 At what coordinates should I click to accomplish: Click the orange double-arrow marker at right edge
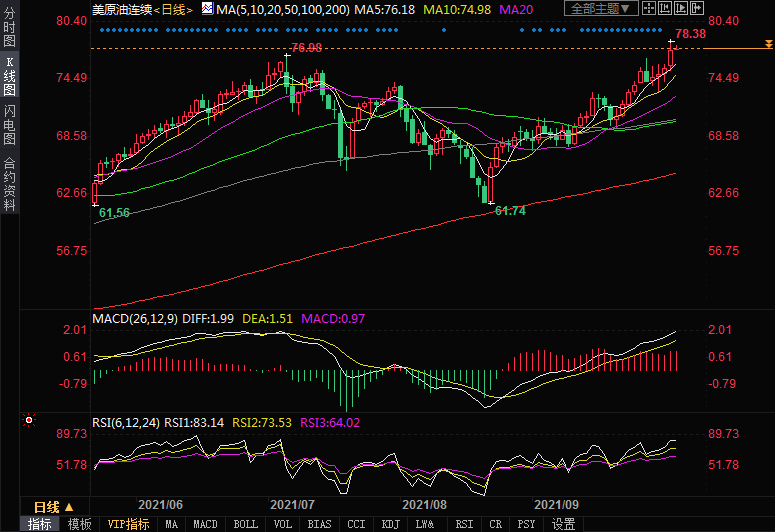tap(767, 45)
